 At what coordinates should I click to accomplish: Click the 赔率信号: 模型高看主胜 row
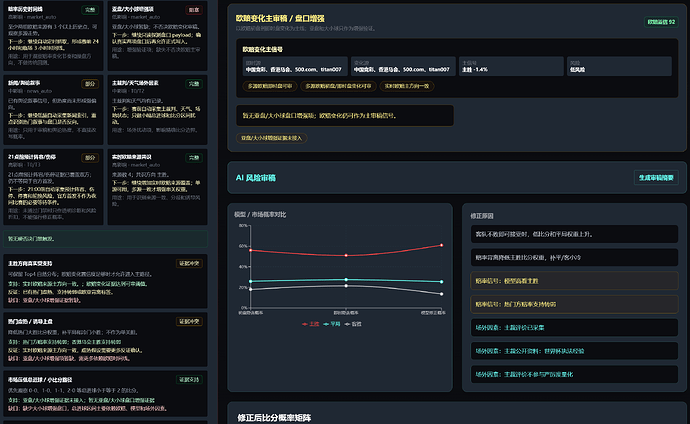tap(574, 281)
